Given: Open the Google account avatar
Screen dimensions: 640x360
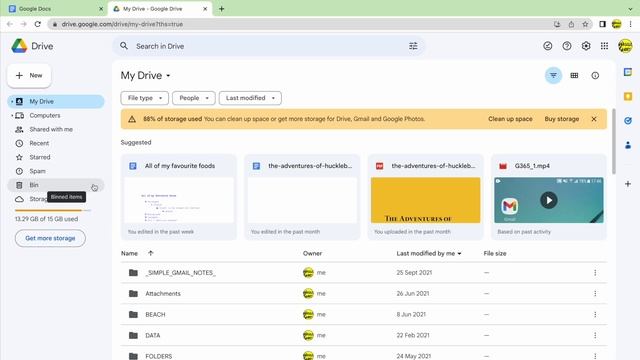Looking at the screenshot, I should click(x=625, y=46).
